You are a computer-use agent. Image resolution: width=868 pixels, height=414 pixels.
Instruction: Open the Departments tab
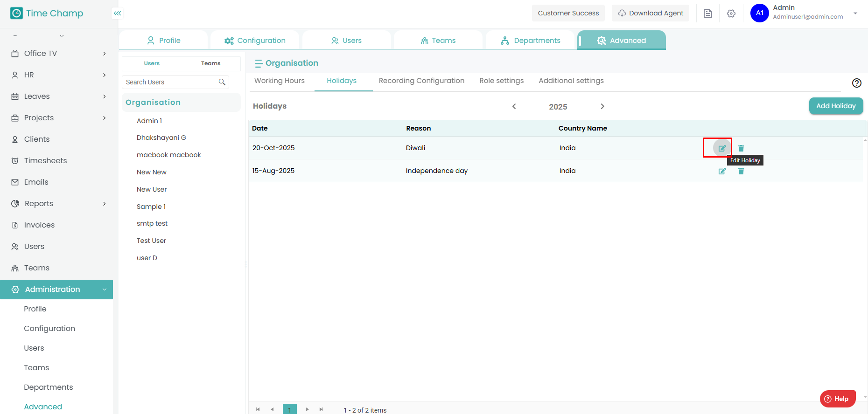point(530,41)
